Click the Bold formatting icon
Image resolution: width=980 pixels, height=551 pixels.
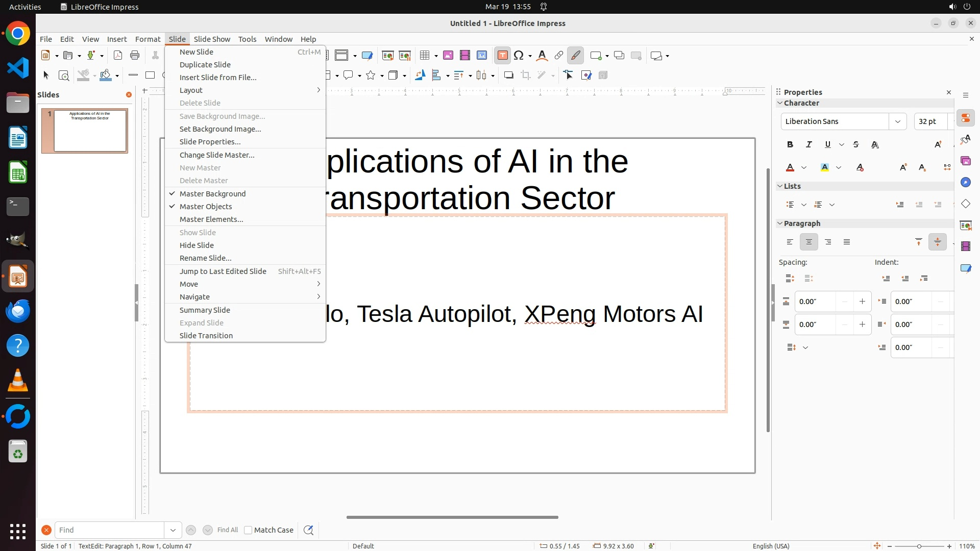790,145
